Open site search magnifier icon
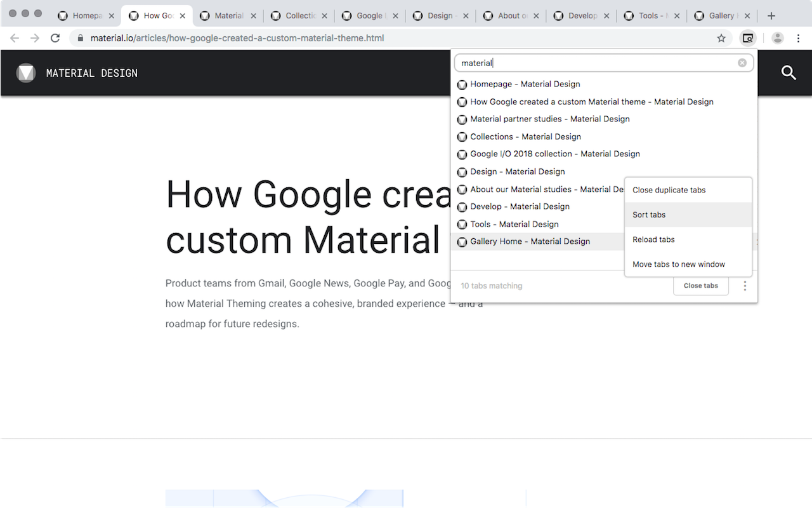 pos(789,73)
